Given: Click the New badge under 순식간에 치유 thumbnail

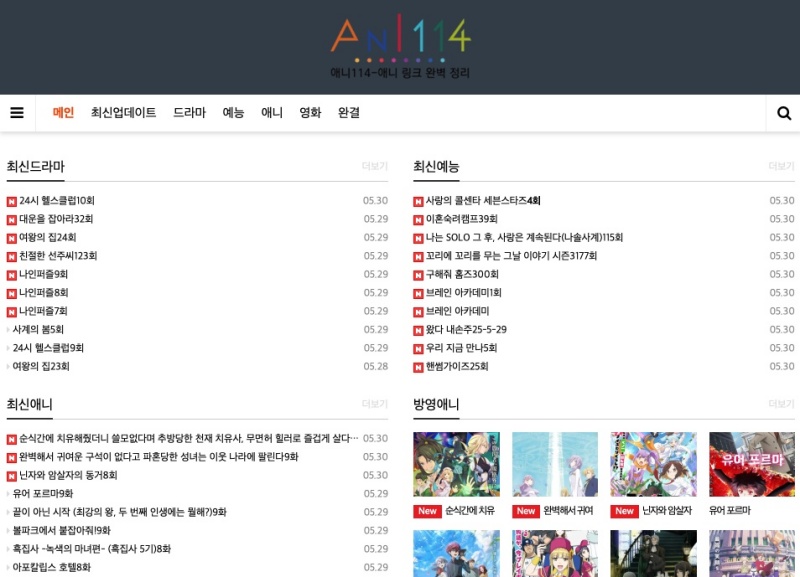Looking at the screenshot, I should [428, 511].
